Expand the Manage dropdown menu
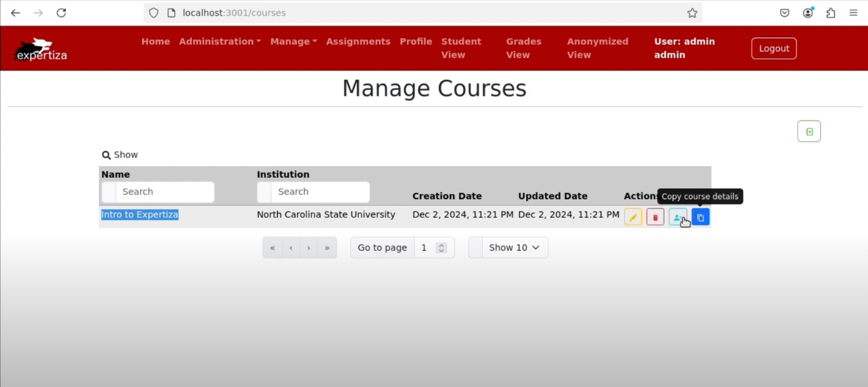The width and height of the screenshot is (868, 387). click(x=293, y=42)
